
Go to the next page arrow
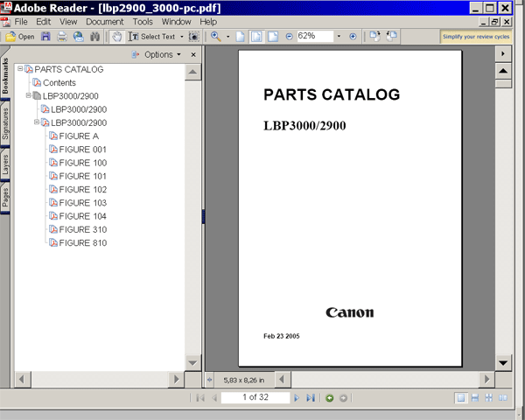pos(297,397)
